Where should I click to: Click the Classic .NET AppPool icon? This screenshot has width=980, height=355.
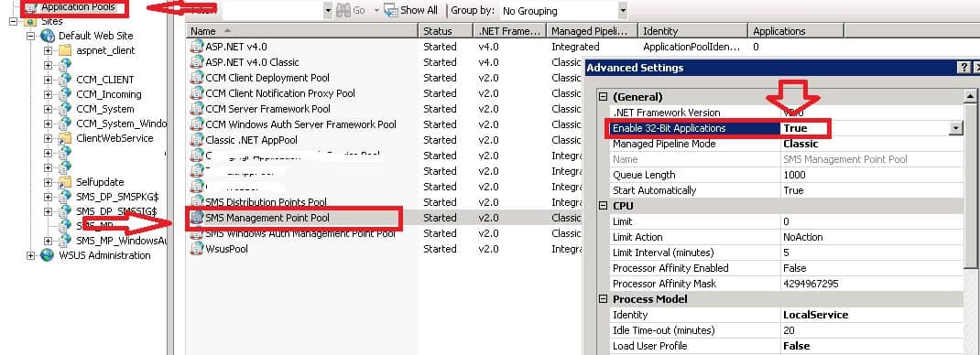pos(196,140)
